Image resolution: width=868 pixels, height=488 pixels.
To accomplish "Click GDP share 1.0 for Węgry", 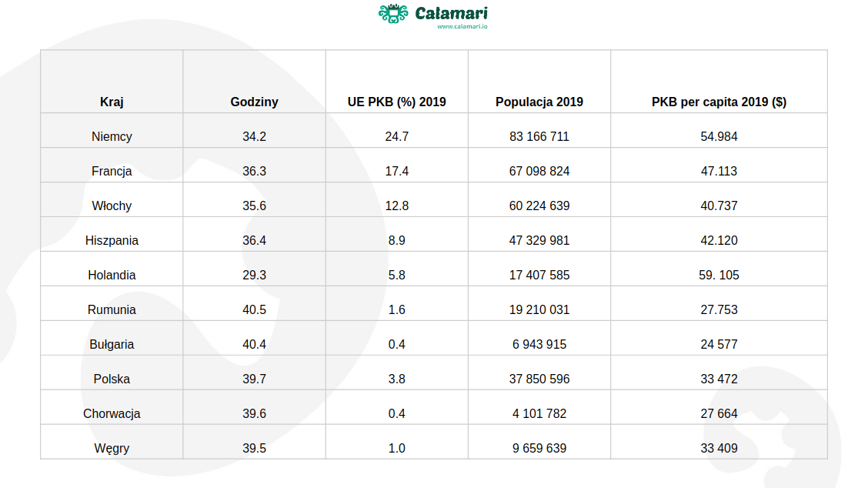I will tap(397, 448).
